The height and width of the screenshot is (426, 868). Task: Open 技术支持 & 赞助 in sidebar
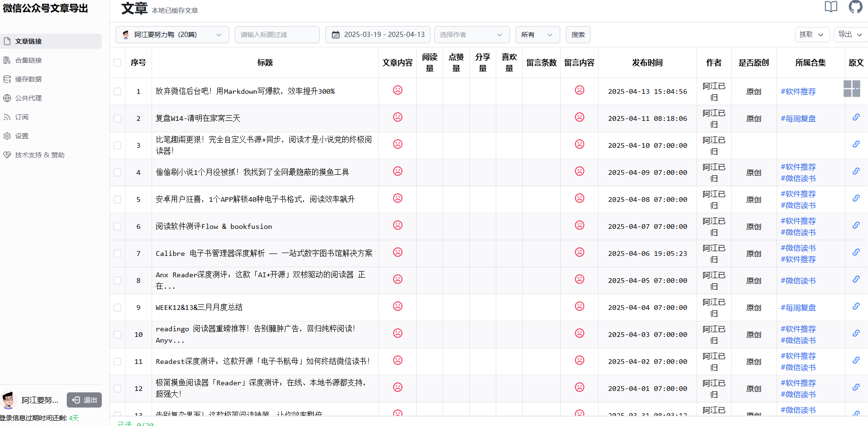pyautogui.click(x=51, y=155)
